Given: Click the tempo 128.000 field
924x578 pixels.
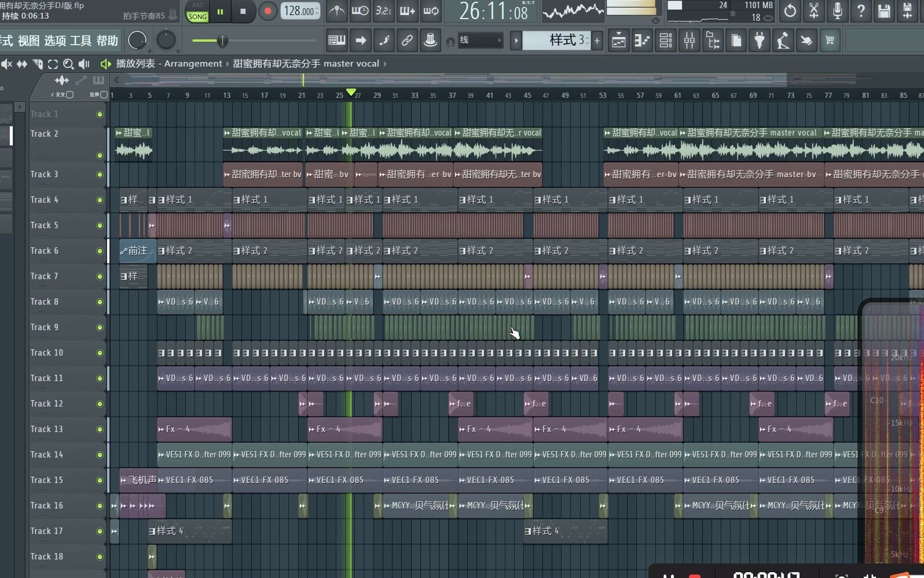Looking at the screenshot, I should coord(300,12).
